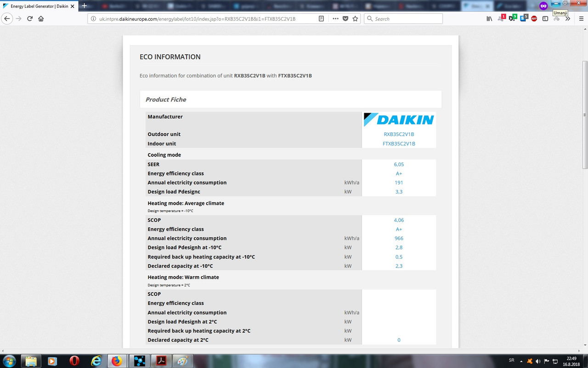Click the 'Cooling mode' label
This screenshot has height=368, width=588.
point(164,155)
